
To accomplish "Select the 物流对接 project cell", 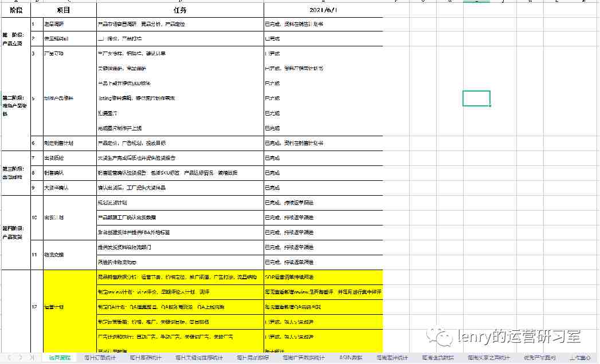I will click(70, 255).
